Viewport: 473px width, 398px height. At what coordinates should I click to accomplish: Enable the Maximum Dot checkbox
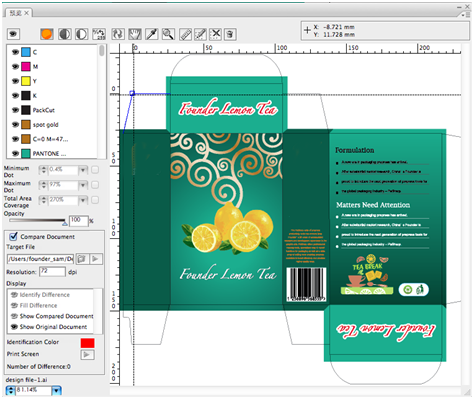coord(95,185)
